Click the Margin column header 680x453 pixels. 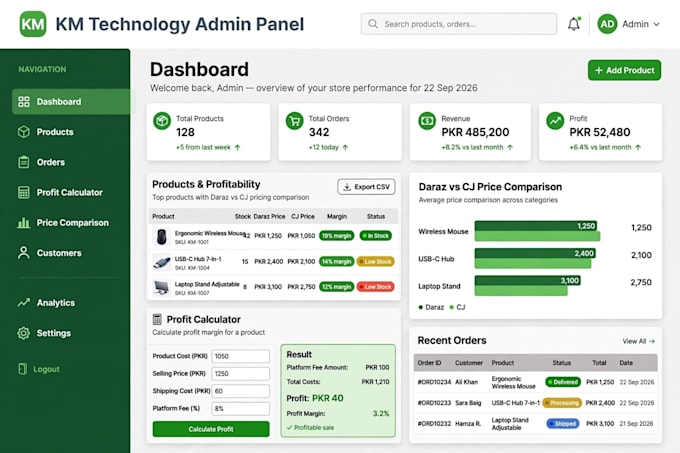tap(337, 216)
